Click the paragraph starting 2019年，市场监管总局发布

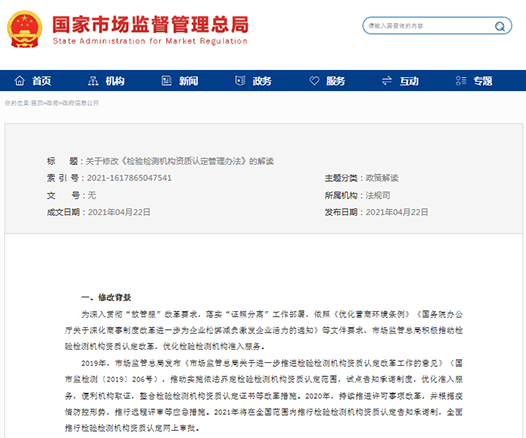(x=264, y=396)
